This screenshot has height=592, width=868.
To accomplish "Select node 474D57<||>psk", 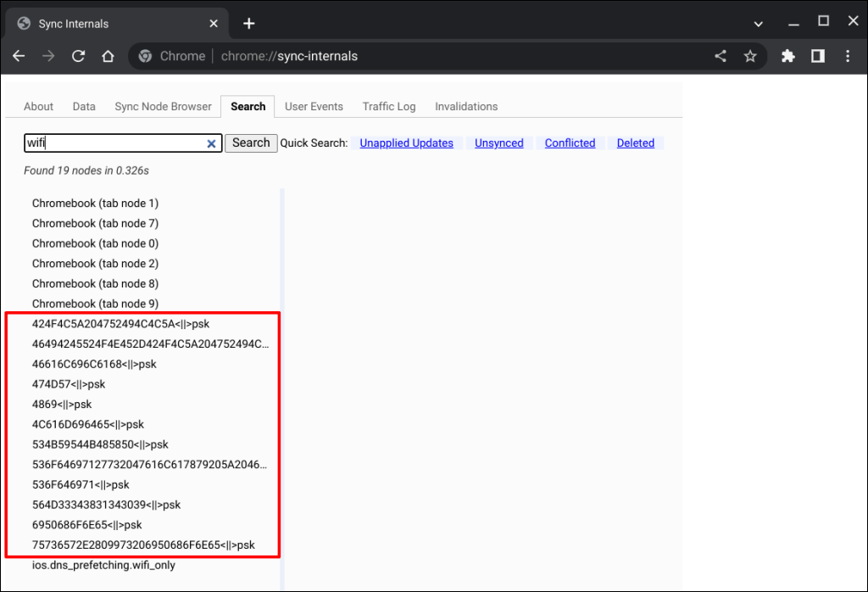I will point(69,384).
